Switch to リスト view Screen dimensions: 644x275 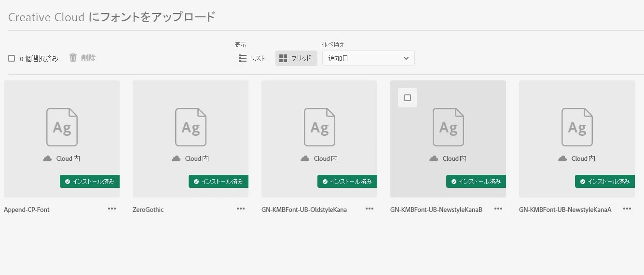[252, 58]
